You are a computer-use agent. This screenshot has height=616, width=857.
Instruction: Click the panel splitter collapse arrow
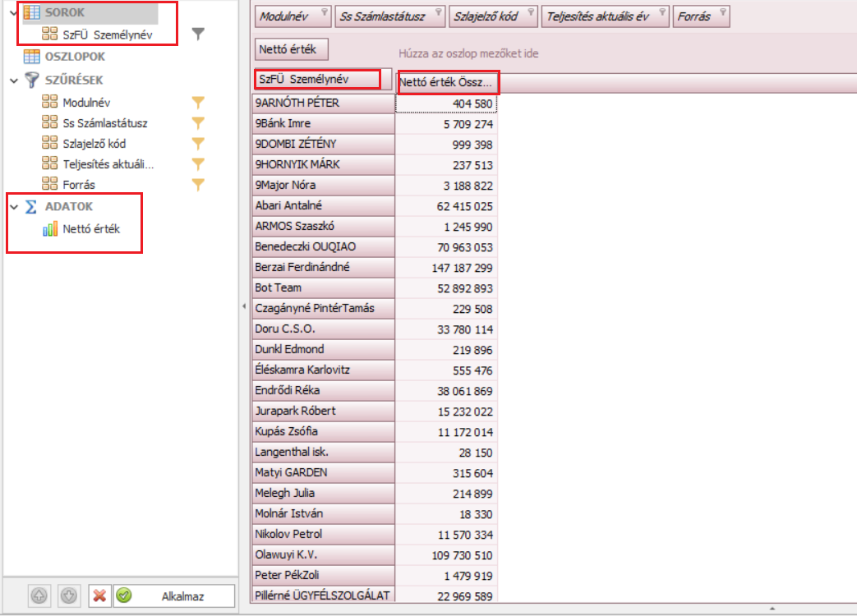point(243,306)
